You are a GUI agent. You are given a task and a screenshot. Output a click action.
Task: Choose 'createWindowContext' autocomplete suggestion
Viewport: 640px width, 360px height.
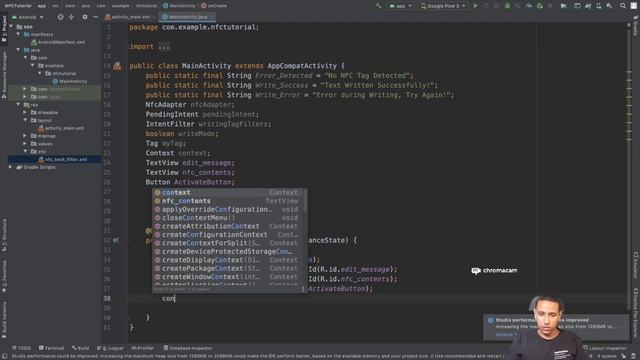(x=228, y=277)
